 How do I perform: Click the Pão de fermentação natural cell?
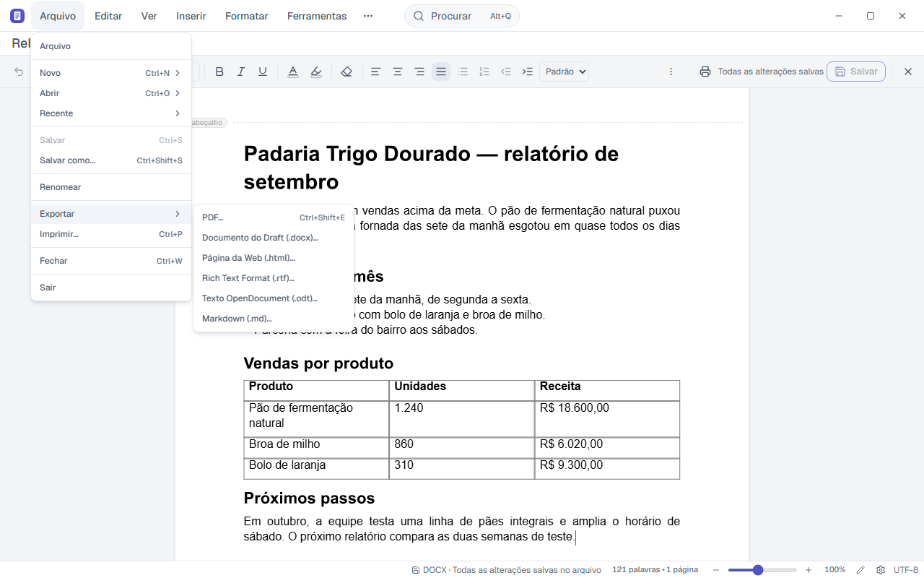(x=316, y=418)
